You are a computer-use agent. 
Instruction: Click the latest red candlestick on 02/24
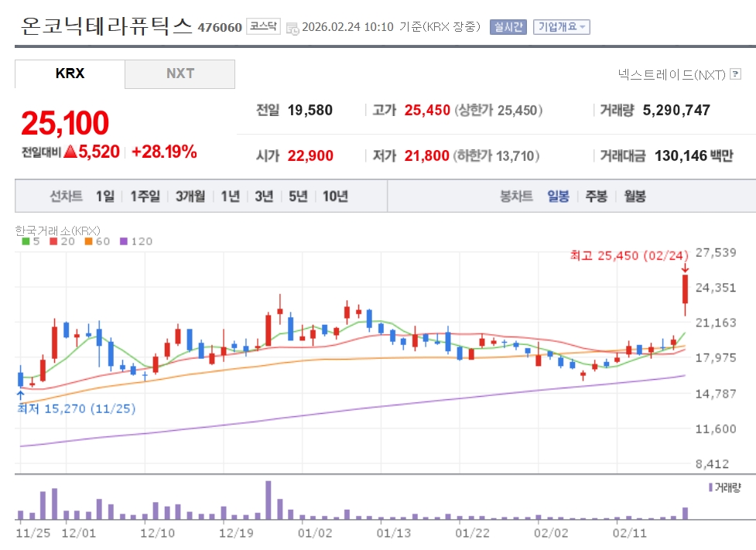click(x=685, y=289)
